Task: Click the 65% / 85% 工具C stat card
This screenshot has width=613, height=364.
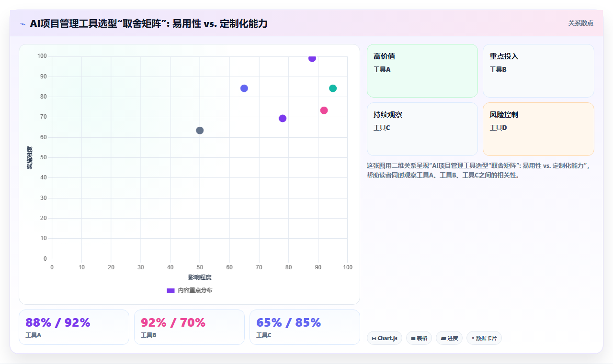Action: pyautogui.click(x=305, y=327)
